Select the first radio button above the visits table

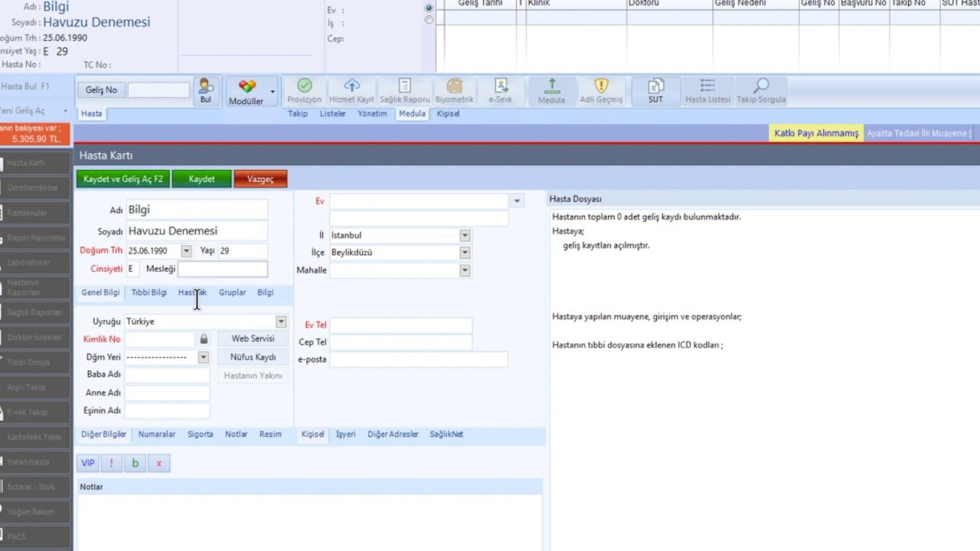tap(429, 8)
